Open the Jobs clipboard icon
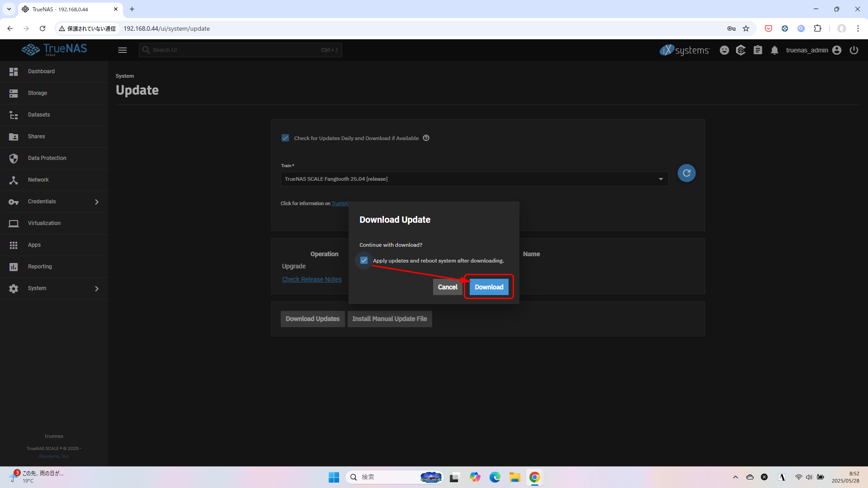 (758, 50)
